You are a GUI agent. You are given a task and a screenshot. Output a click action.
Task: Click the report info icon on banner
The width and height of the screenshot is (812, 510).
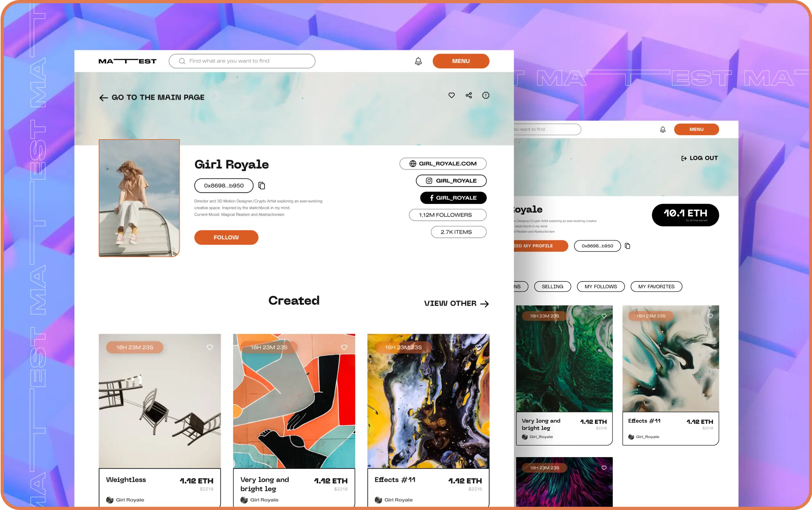(x=486, y=95)
